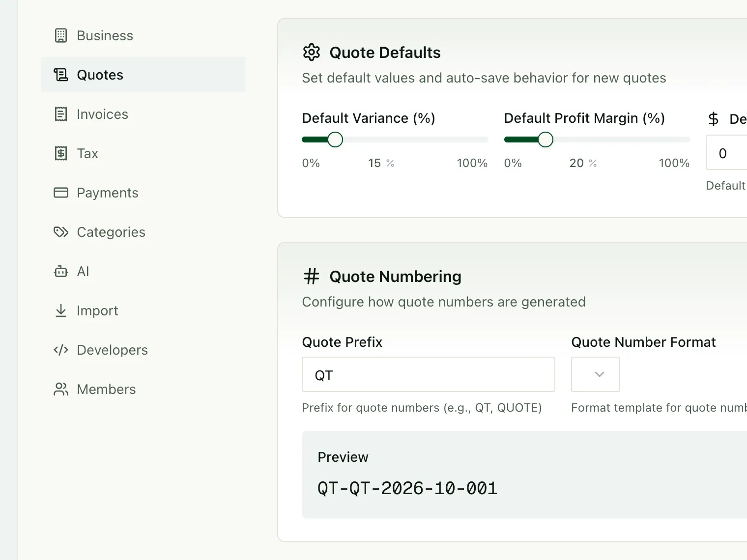Screen dimensions: 747x560
Task: Click the Import download arrow icon
Action: tap(61, 310)
